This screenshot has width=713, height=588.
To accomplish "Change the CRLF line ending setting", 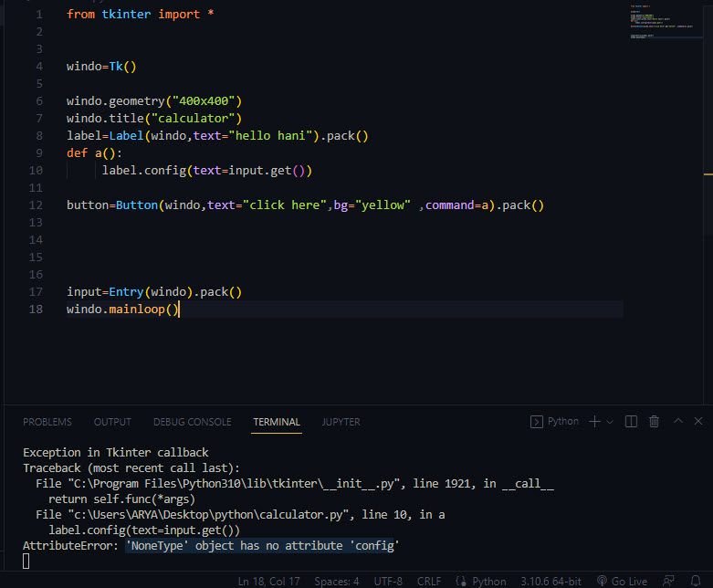I will (x=429, y=581).
